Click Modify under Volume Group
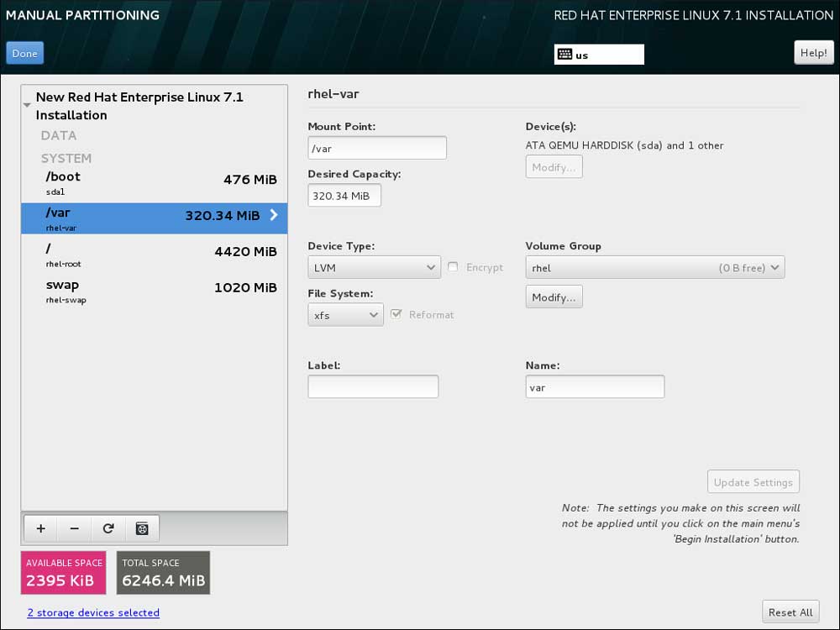Screen dimensions: 840x630 tap(554, 297)
